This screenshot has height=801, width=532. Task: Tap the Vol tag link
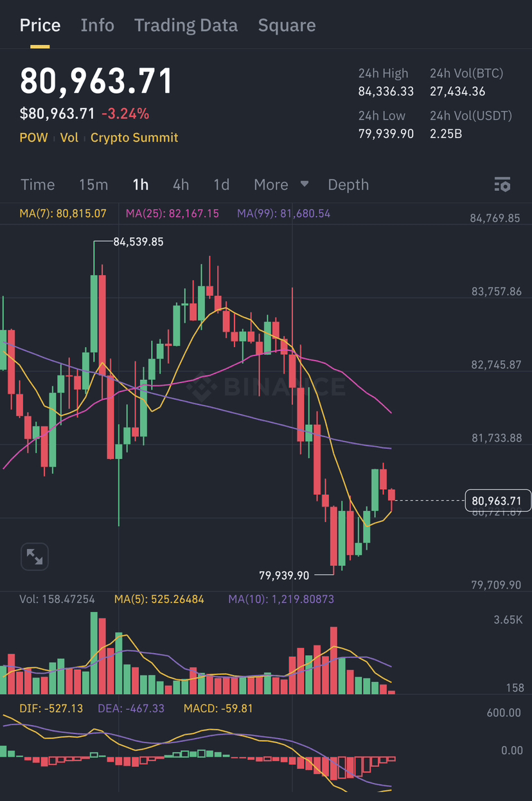pyautogui.click(x=69, y=138)
